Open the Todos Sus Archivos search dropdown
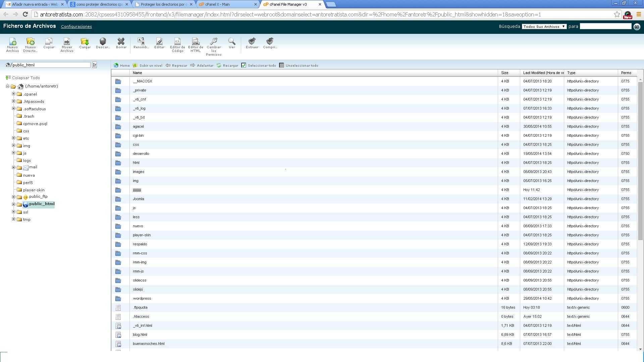 [544, 26]
